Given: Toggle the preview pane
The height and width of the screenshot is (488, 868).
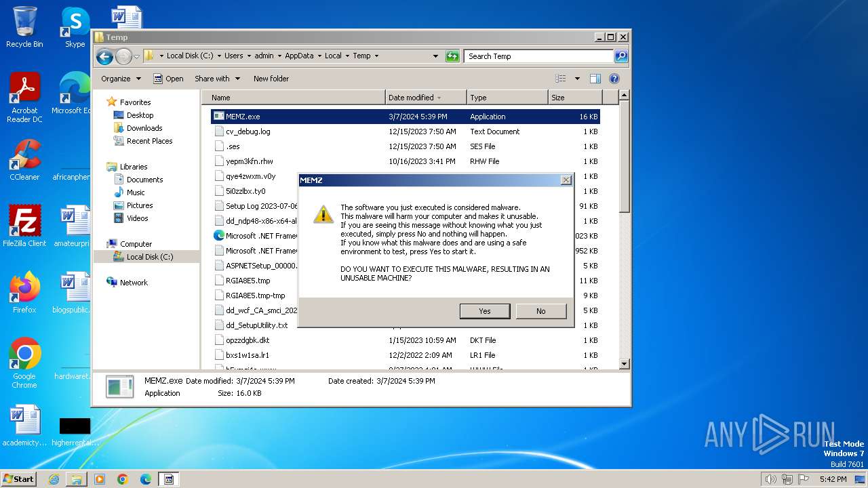Looking at the screenshot, I should (x=595, y=79).
